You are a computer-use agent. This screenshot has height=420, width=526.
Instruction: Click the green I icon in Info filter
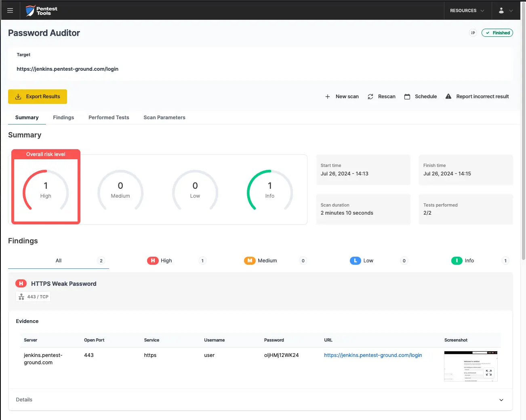(457, 261)
